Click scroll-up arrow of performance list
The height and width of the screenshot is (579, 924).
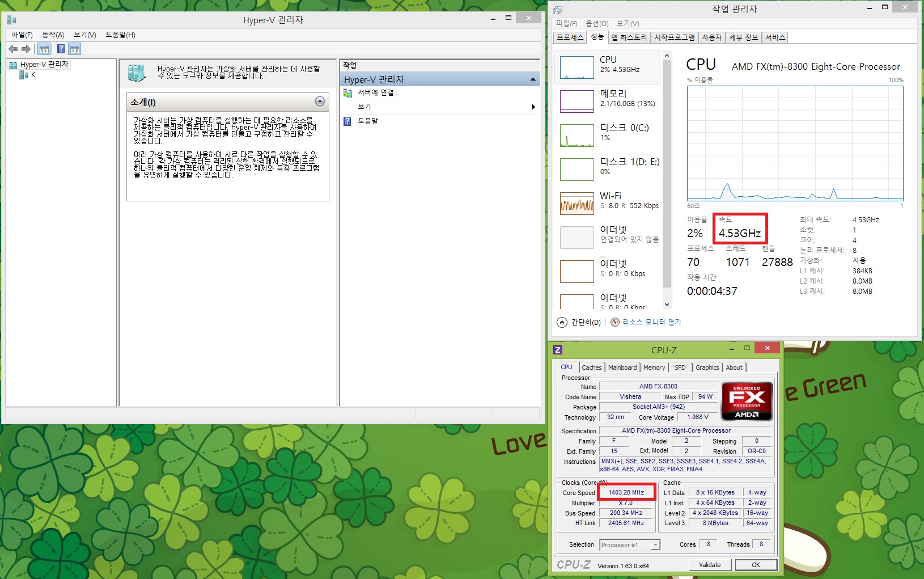667,56
